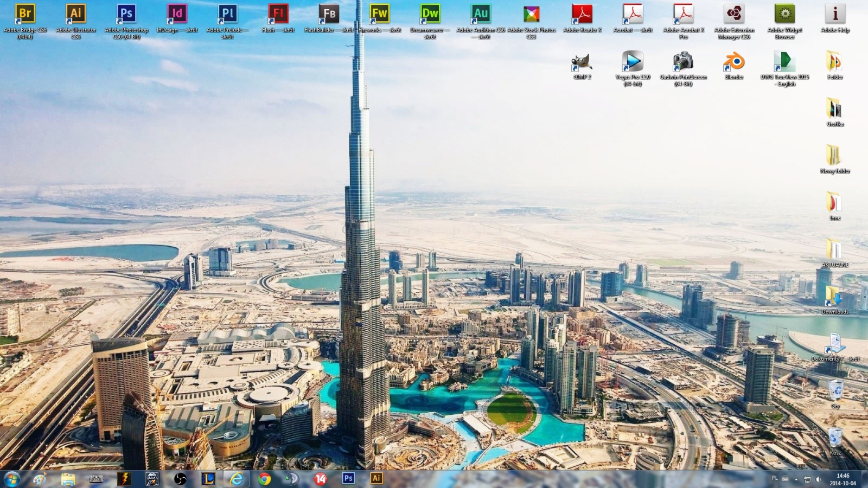Open the volume speaker tray icon

pos(818,479)
